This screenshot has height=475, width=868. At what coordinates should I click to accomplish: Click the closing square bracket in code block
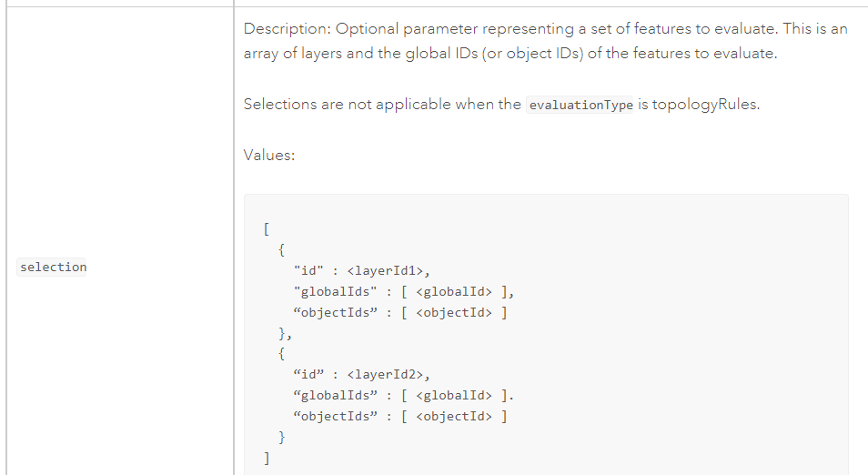click(265, 459)
